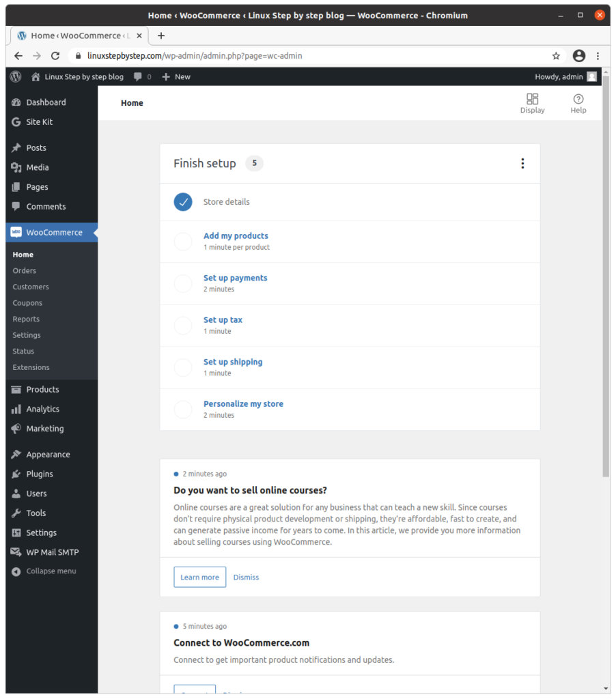The height and width of the screenshot is (699, 616).
Task: Toggle the Store details completed checkmark
Action: click(183, 202)
